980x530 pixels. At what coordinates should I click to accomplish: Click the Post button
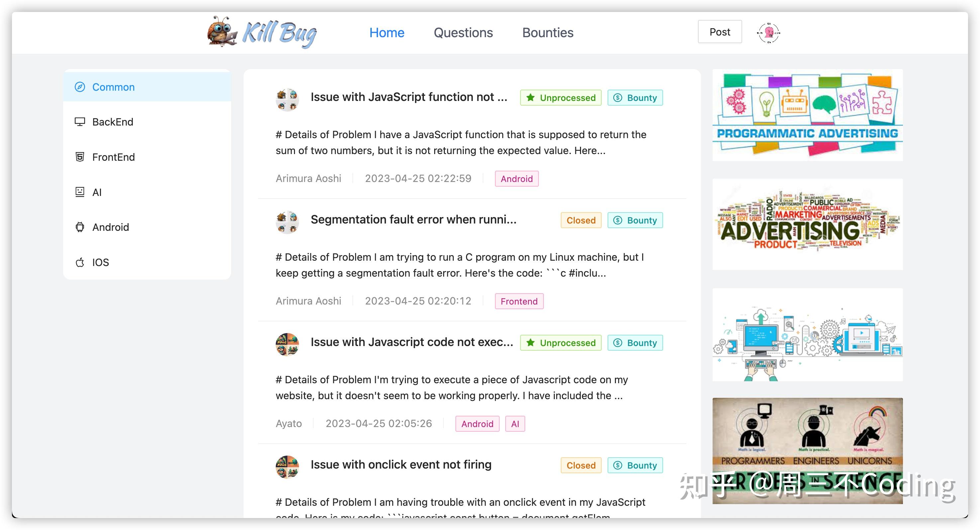point(720,32)
